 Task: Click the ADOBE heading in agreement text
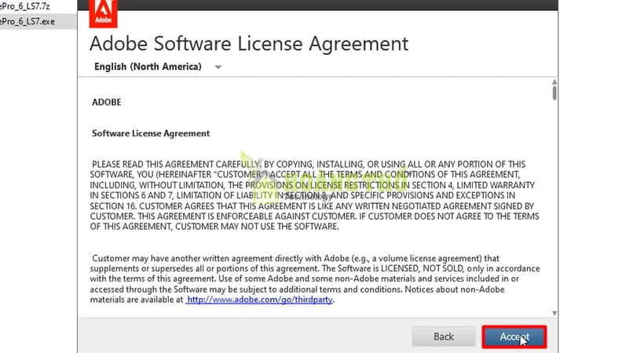(107, 102)
